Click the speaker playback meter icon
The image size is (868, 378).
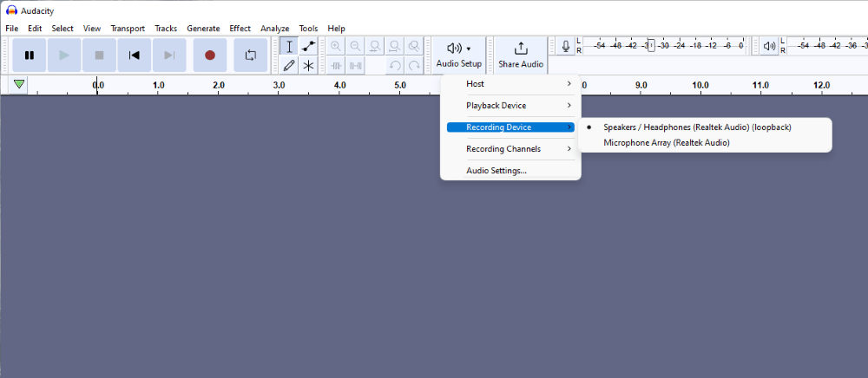pos(769,47)
